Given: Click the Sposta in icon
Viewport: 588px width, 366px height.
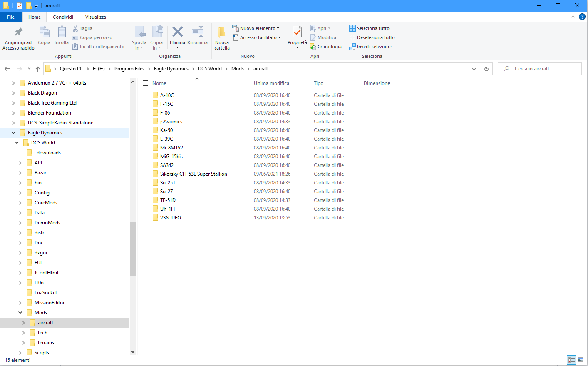Looking at the screenshot, I should point(139,32).
